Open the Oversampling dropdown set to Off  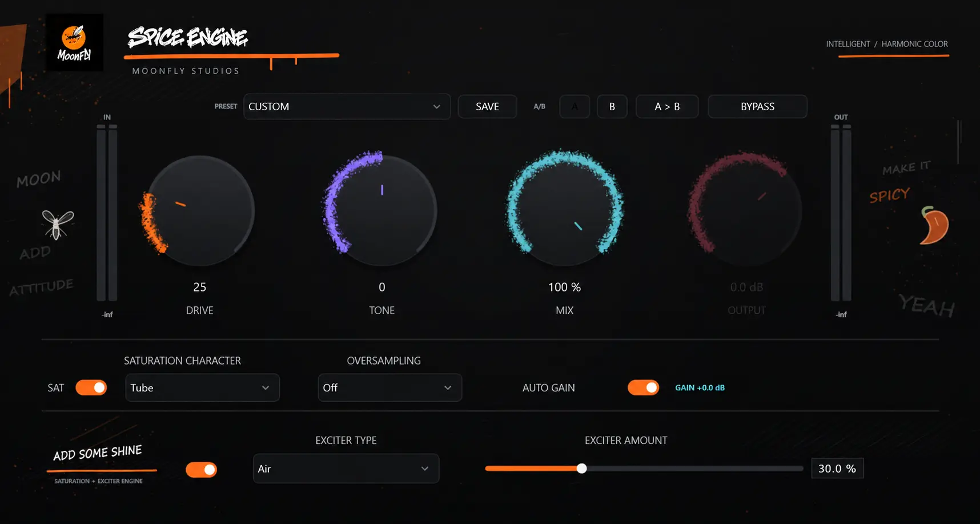coord(389,387)
